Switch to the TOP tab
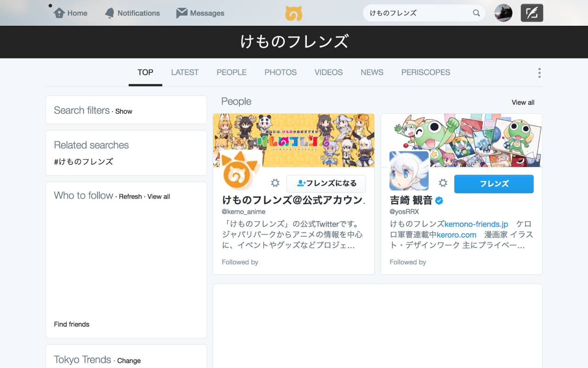588x368 pixels. (x=145, y=72)
